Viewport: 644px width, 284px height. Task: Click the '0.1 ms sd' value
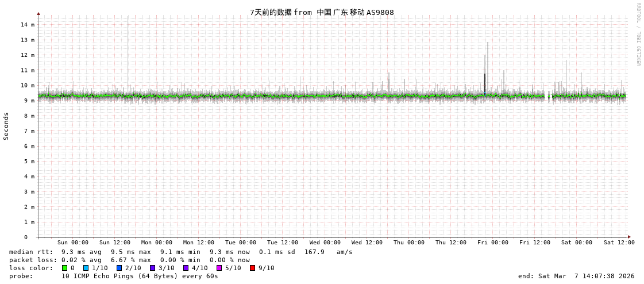277,252
